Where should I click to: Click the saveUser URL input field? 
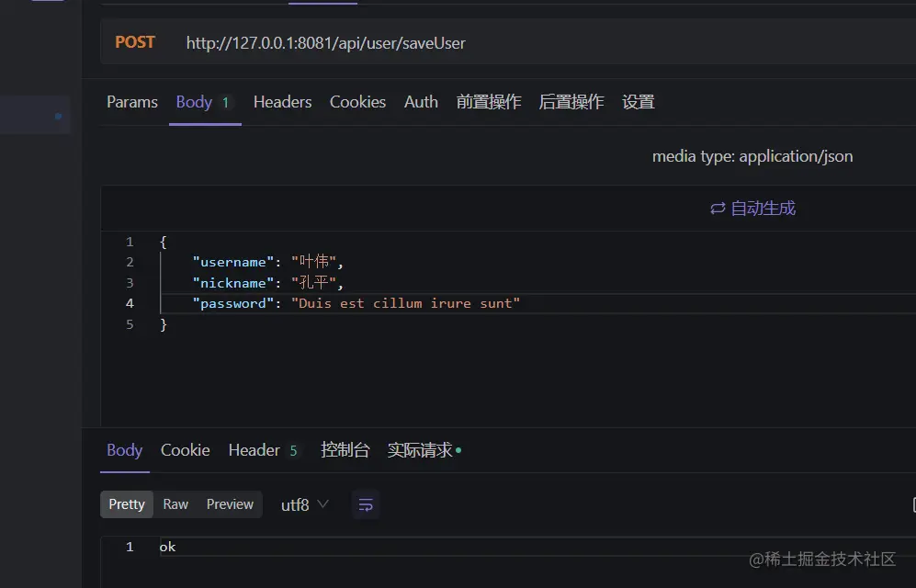[x=325, y=42]
